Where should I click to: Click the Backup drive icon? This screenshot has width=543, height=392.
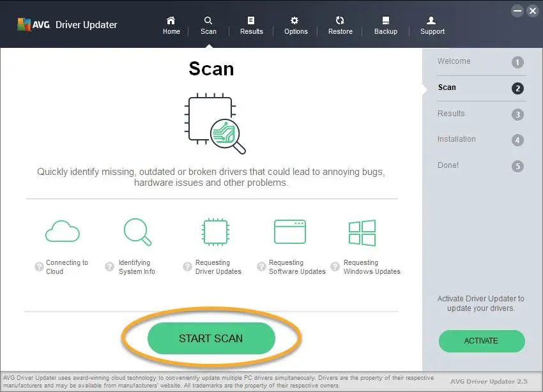(386, 20)
